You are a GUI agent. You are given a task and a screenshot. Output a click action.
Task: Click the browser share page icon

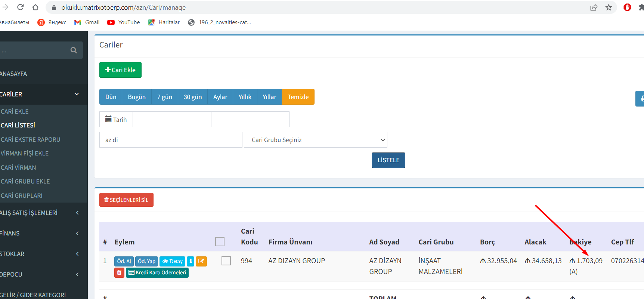[594, 7]
